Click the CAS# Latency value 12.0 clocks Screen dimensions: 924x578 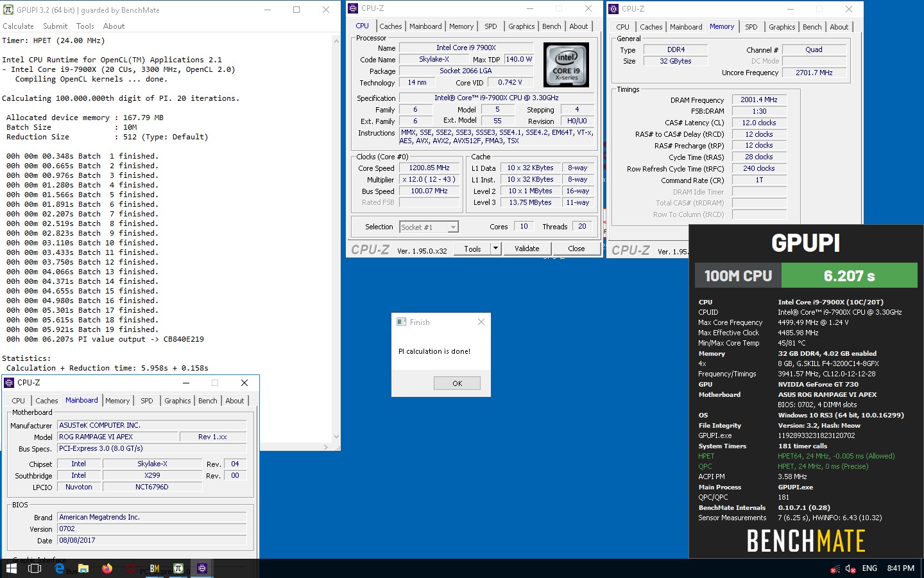(x=759, y=123)
